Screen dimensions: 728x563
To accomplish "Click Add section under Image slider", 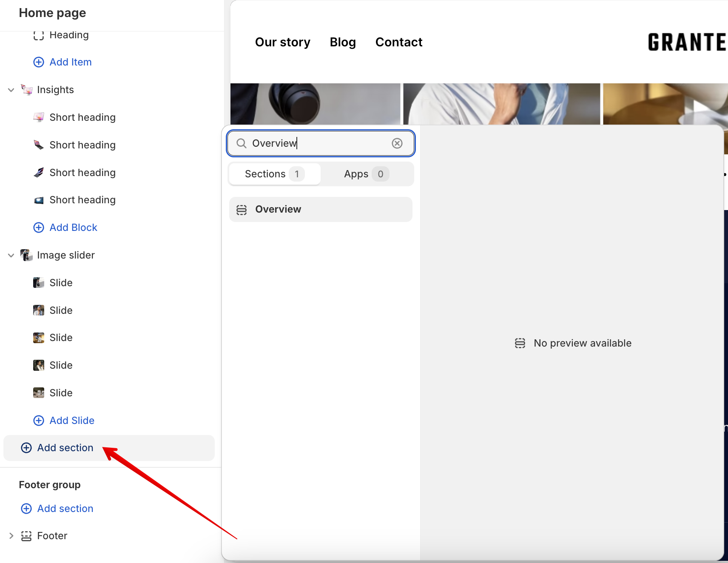I will pyautogui.click(x=65, y=448).
